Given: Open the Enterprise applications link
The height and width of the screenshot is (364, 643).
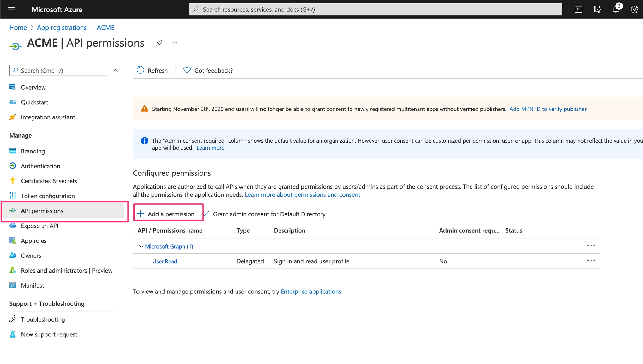Looking at the screenshot, I should click(x=311, y=291).
